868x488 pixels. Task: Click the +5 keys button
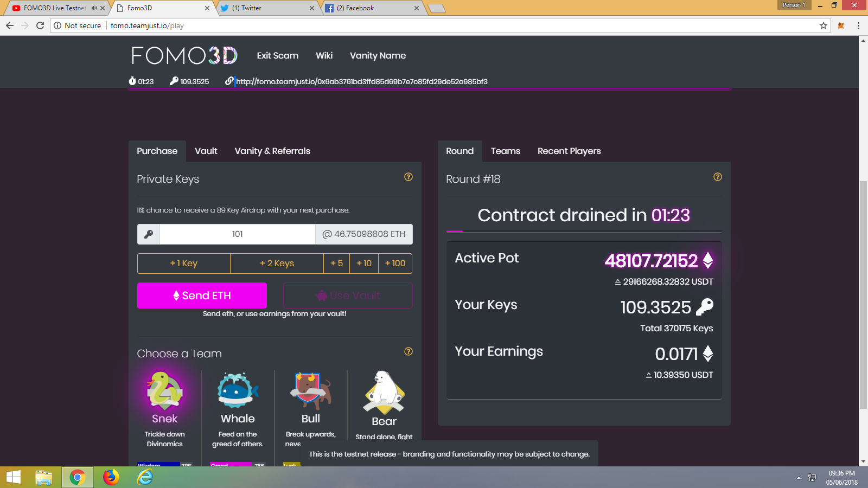click(337, 264)
